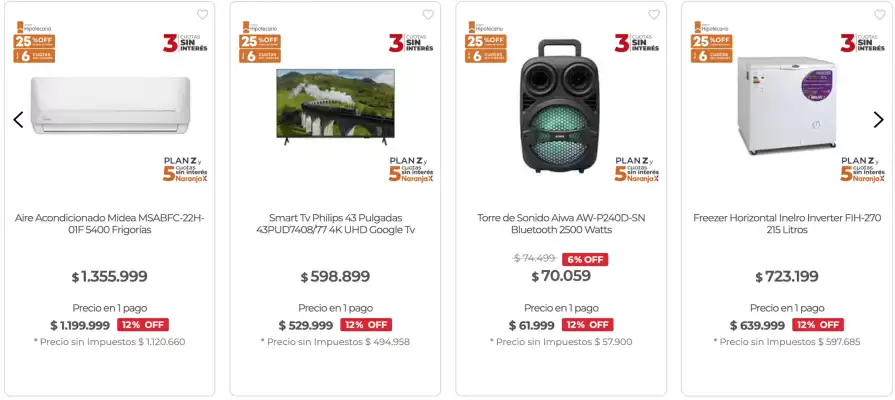Click 3 cuotas sin interés badge on Aiwa speaker
The height and width of the screenshot is (400, 895).
(636, 44)
